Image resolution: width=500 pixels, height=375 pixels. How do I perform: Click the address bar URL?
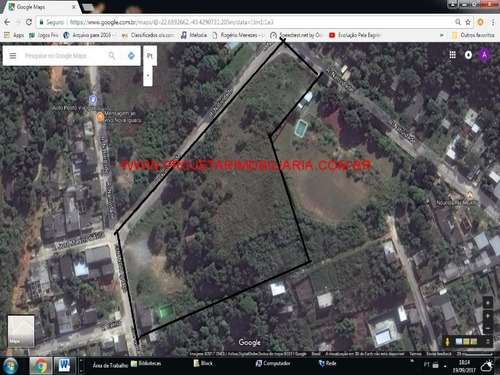171,22
